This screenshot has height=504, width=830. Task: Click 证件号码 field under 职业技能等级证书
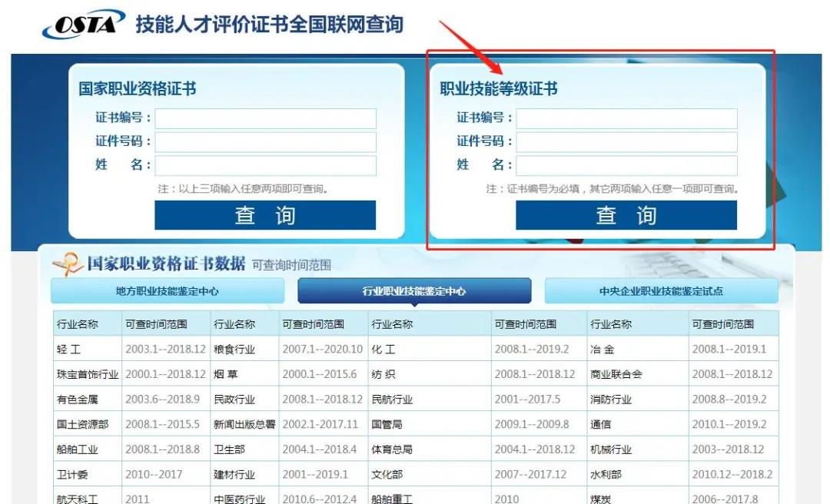626,142
